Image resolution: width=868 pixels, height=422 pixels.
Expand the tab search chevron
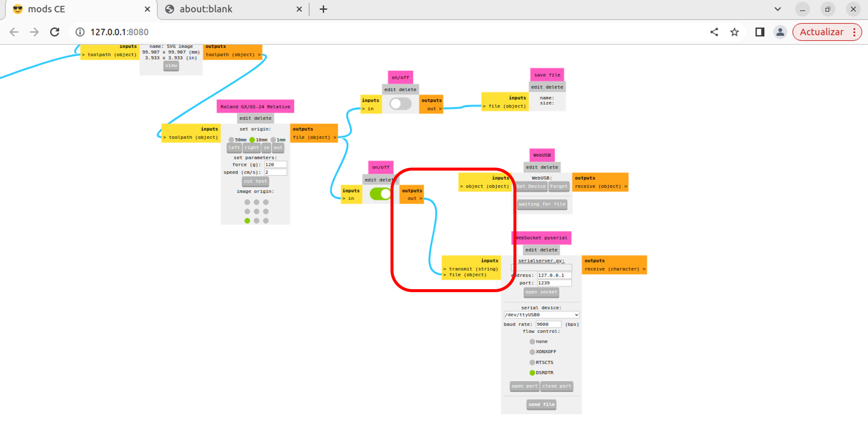pyautogui.click(x=777, y=9)
